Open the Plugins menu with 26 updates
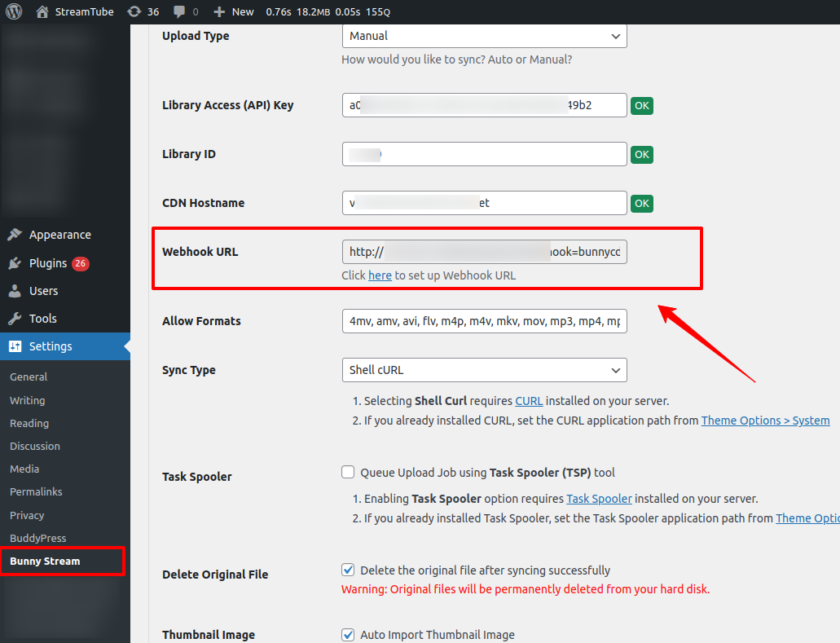The height and width of the screenshot is (643, 840). tap(48, 263)
